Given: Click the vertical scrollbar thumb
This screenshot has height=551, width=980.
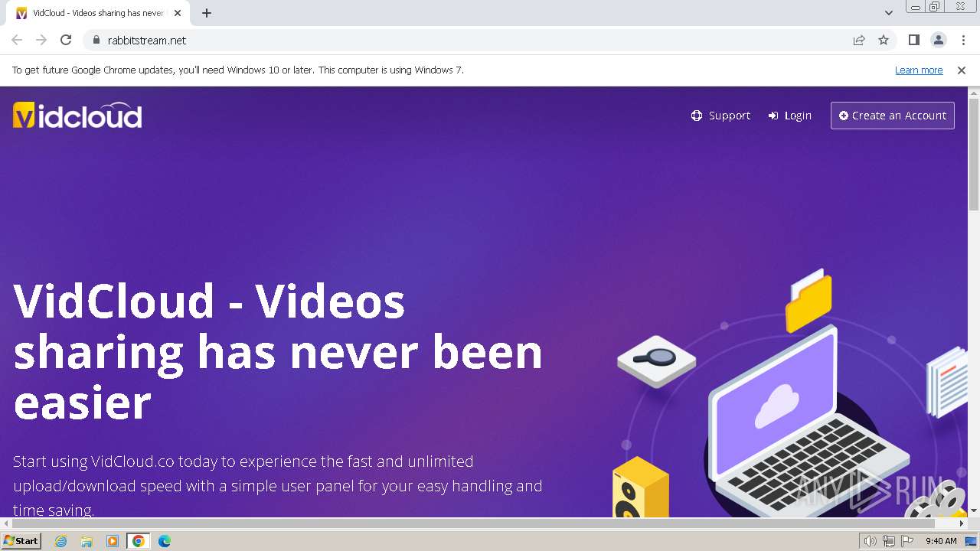Looking at the screenshot, I should pyautogui.click(x=974, y=153).
